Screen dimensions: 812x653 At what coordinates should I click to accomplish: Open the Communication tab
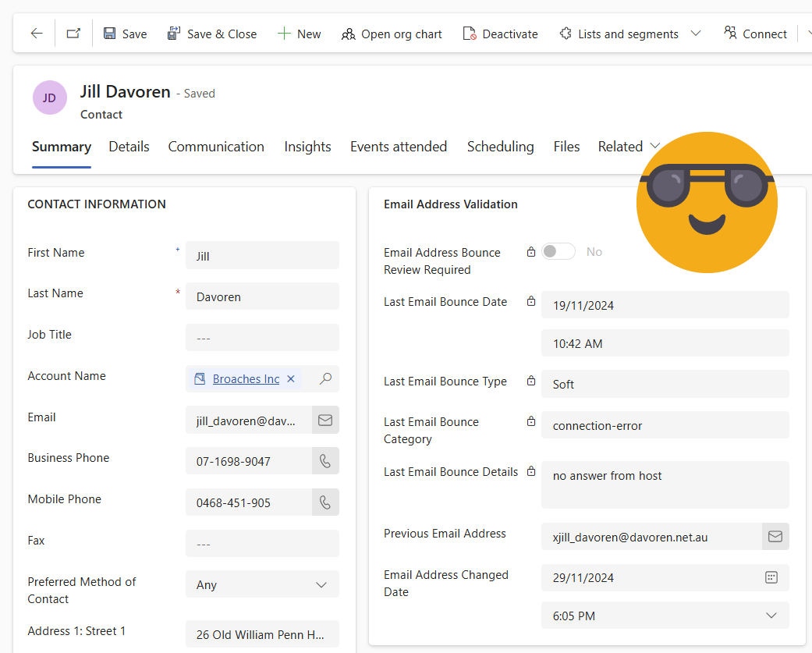pos(216,147)
